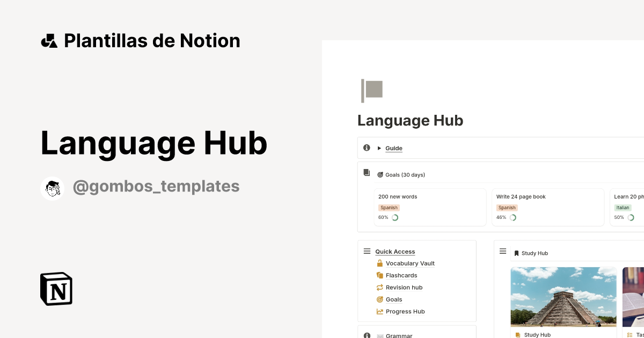Expand the Guide disclosure triangle
The height and width of the screenshot is (338, 644).
point(379,148)
